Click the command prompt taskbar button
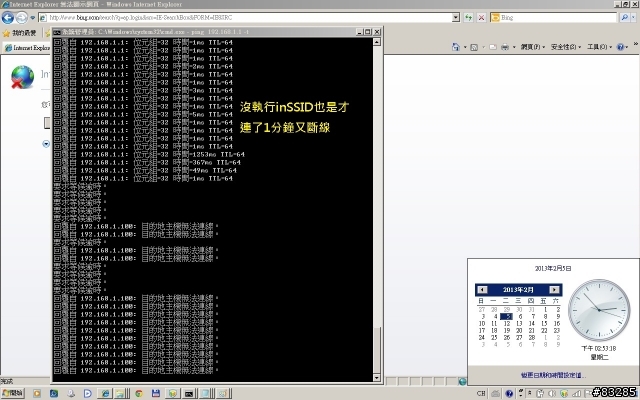Viewport: 640px width, 400px height. pyautogui.click(x=189, y=393)
